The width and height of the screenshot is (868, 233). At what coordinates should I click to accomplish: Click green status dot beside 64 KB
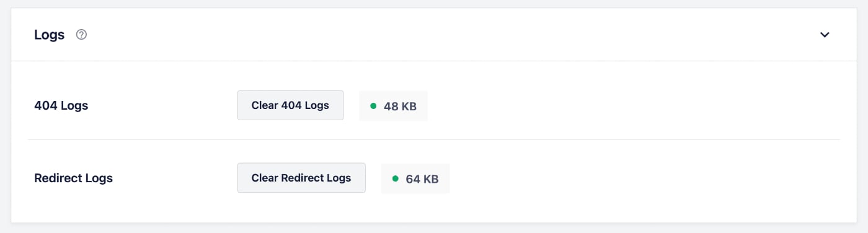(396, 178)
